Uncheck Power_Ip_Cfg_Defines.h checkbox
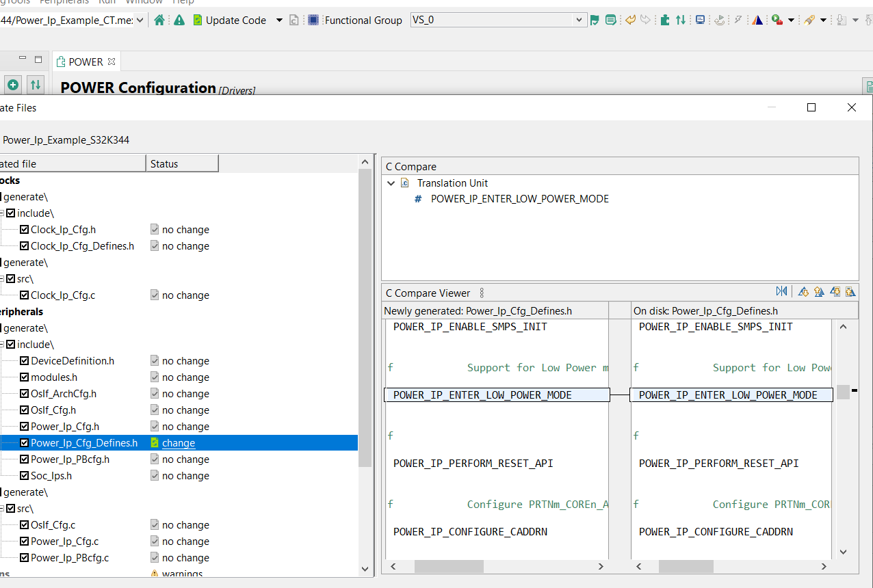 point(24,443)
